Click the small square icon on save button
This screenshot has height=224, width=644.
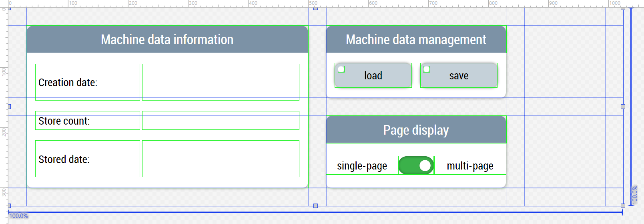point(427,69)
